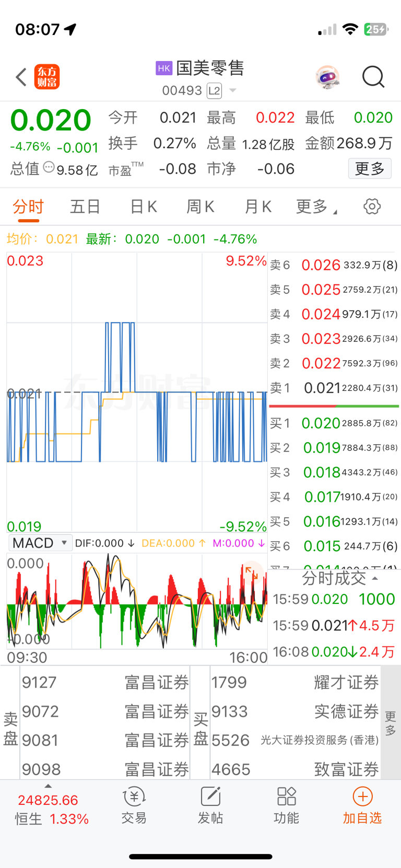Tap the HK market badge
The height and width of the screenshot is (868, 401).
coord(164,68)
